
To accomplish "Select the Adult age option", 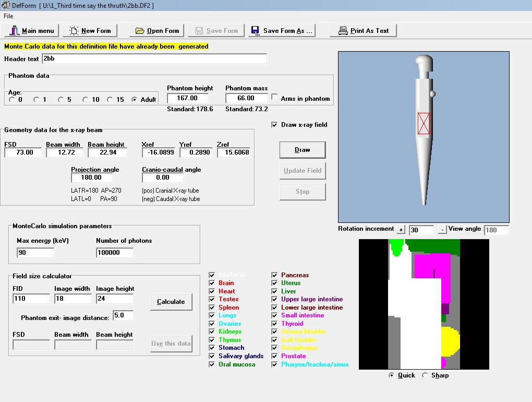I will click(x=135, y=100).
